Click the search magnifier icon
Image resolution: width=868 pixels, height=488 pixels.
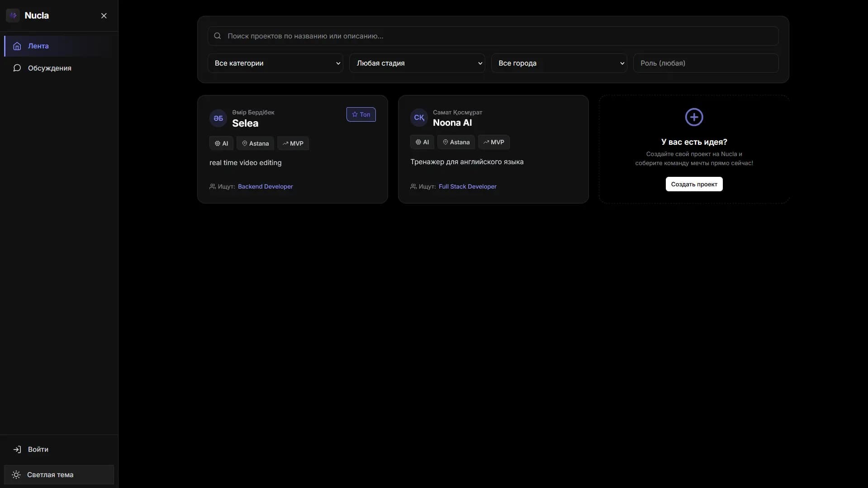218,36
